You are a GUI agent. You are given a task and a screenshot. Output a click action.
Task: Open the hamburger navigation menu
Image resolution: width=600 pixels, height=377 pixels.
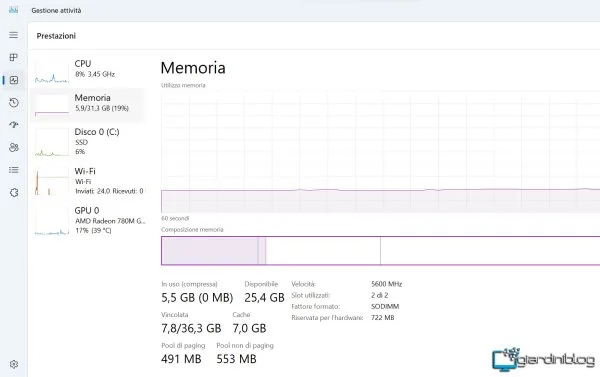[x=14, y=35]
